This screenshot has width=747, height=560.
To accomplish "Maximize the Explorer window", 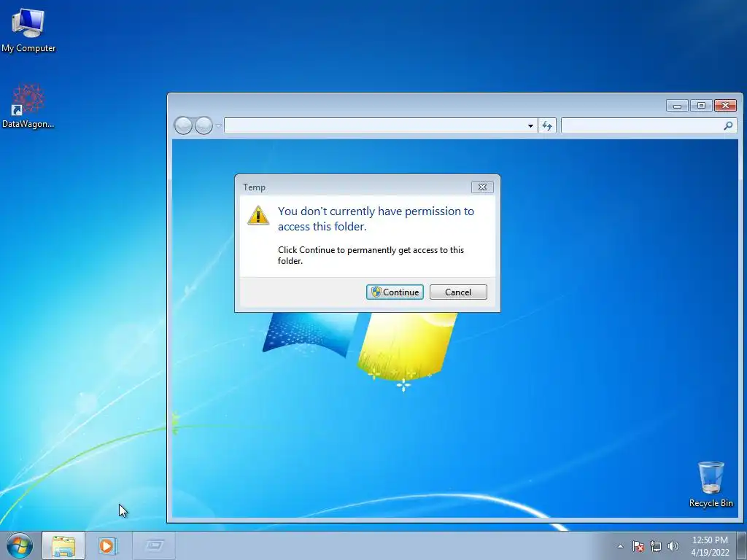I will click(701, 105).
